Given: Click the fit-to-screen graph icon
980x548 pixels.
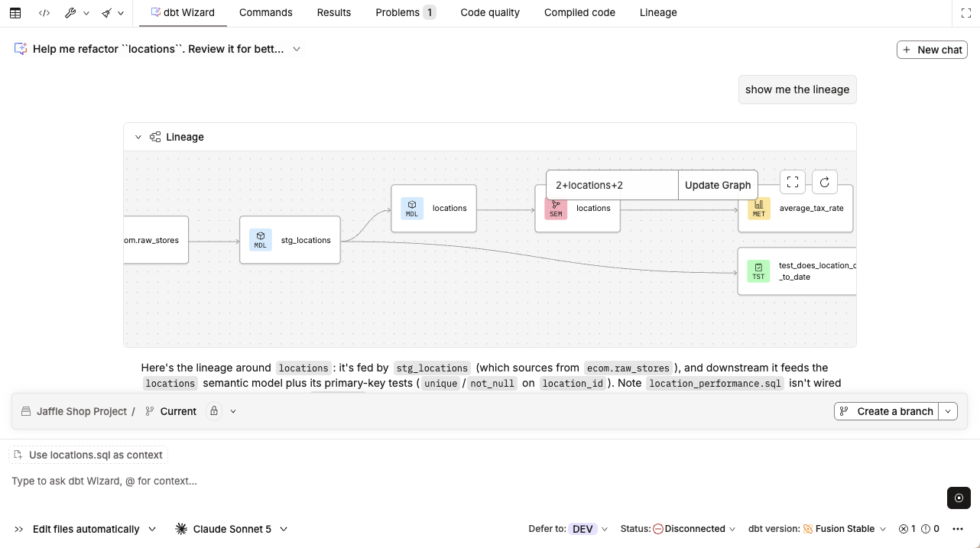Looking at the screenshot, I should (x=793, y=182).
